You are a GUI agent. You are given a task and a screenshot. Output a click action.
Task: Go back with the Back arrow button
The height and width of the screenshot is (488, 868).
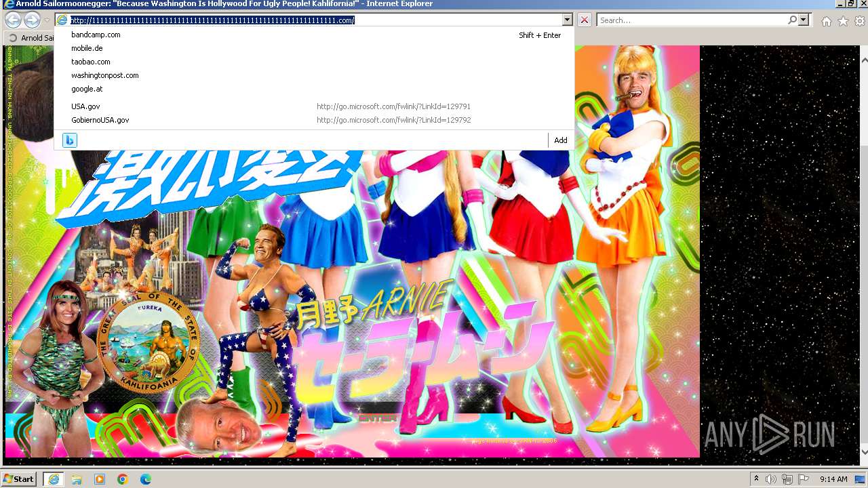[x=13, y=20]
